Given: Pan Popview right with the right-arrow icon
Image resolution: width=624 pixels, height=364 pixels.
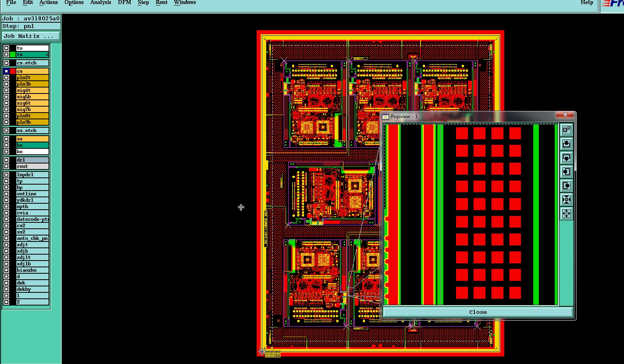Looking at the screenshot, I should pyautogui.click(x=566, y=185).
